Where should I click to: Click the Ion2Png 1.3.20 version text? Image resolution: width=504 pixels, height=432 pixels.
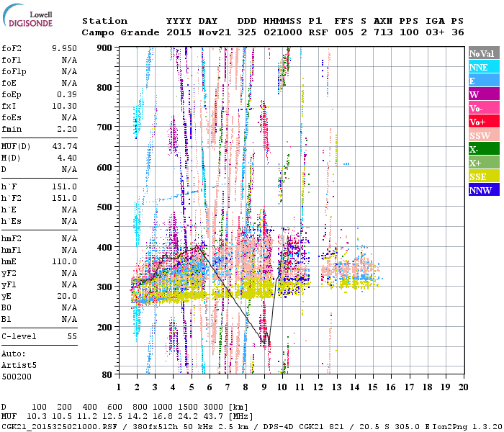click(467, 426)
